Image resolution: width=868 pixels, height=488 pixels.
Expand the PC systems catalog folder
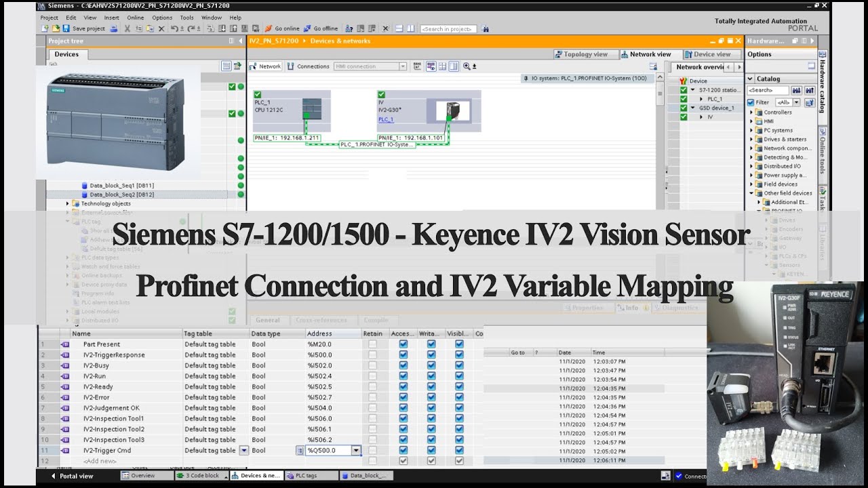coord(751,130)
